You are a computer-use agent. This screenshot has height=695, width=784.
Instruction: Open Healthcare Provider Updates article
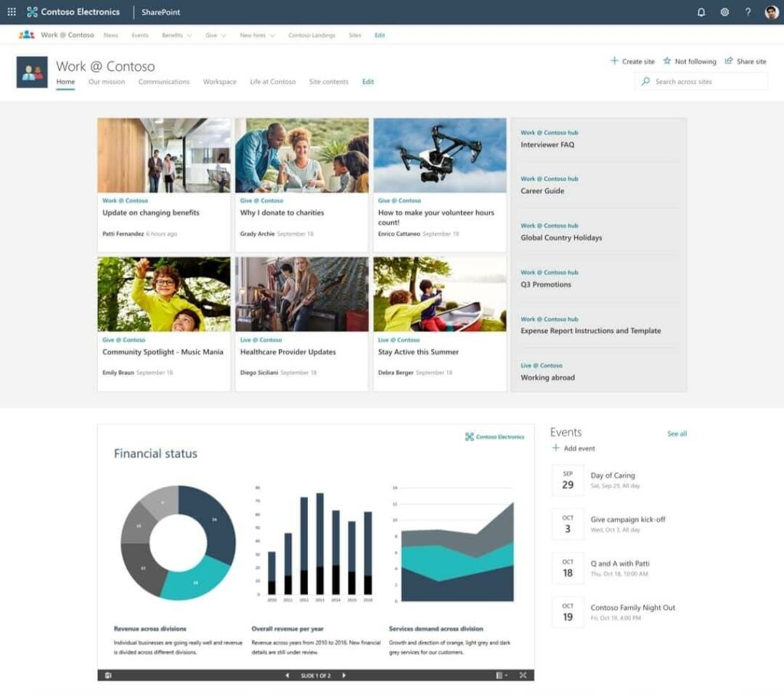tap(288, 352)
